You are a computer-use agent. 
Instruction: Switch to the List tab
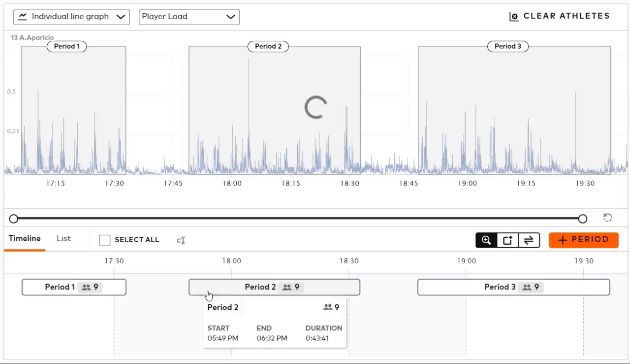click(x=63, y=238)
